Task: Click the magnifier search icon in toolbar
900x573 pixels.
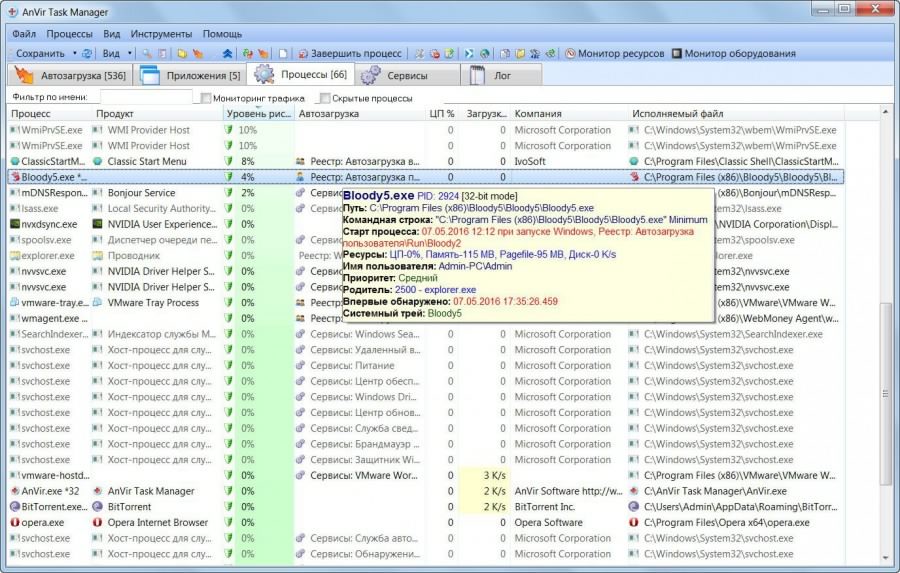Action: click(146, 53)
